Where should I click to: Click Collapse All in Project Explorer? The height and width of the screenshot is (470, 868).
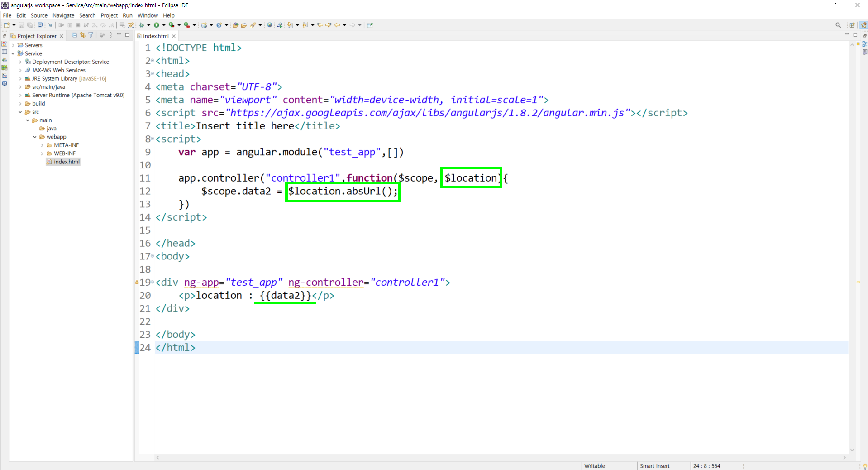pyautogui.click(x=75, y=35)
